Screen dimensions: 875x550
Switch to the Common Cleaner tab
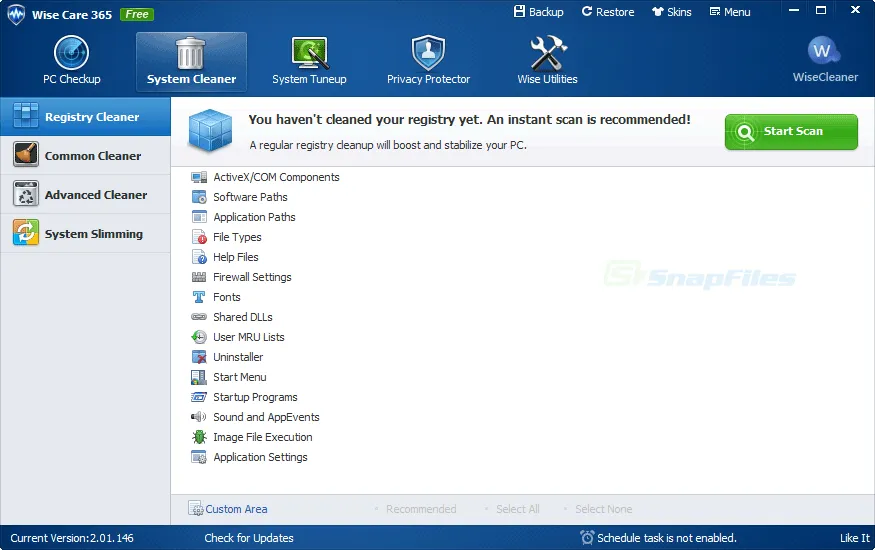click(x=85, y=156)
